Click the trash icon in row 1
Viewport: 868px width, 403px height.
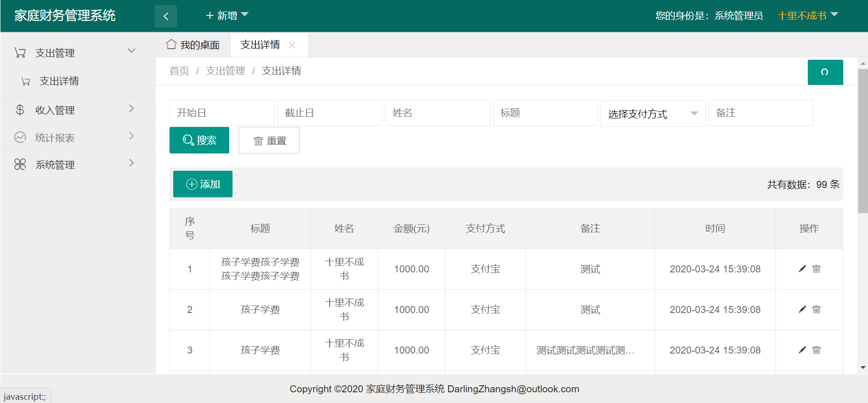tap(816, 269)
